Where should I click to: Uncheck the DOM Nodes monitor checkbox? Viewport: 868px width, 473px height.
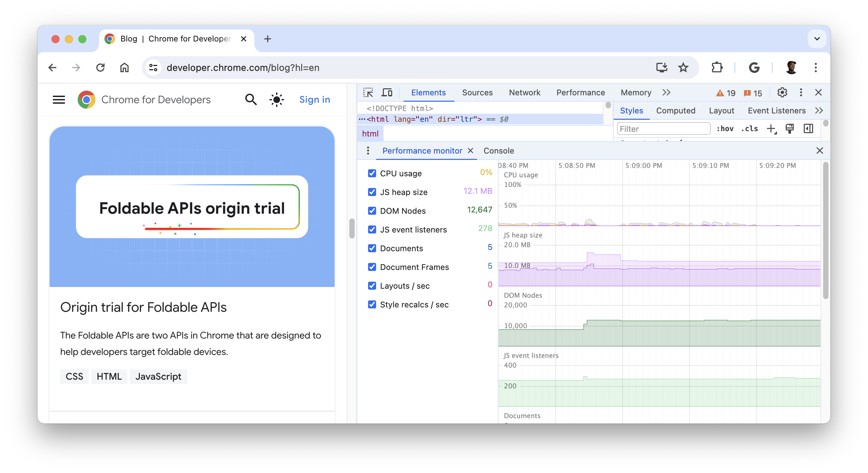point(372,210)
